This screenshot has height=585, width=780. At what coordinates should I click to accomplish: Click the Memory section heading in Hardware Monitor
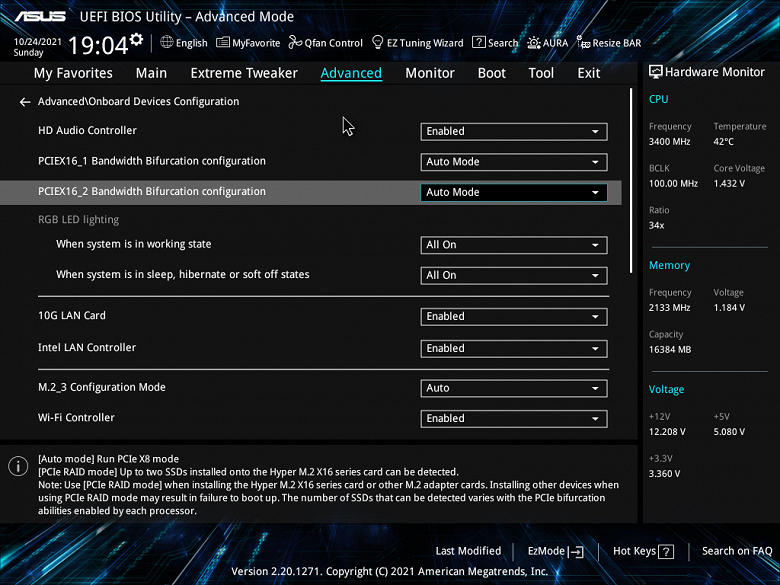click(669, 266)
